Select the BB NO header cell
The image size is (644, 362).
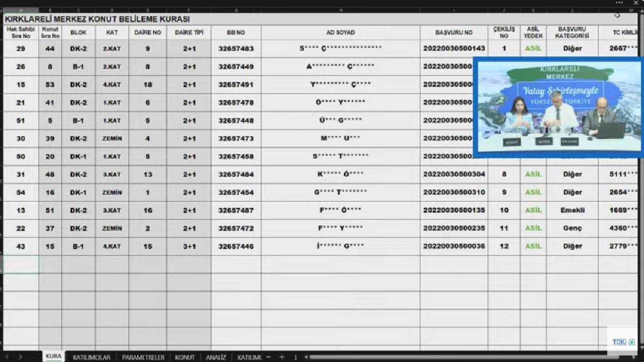pos(236,33)
